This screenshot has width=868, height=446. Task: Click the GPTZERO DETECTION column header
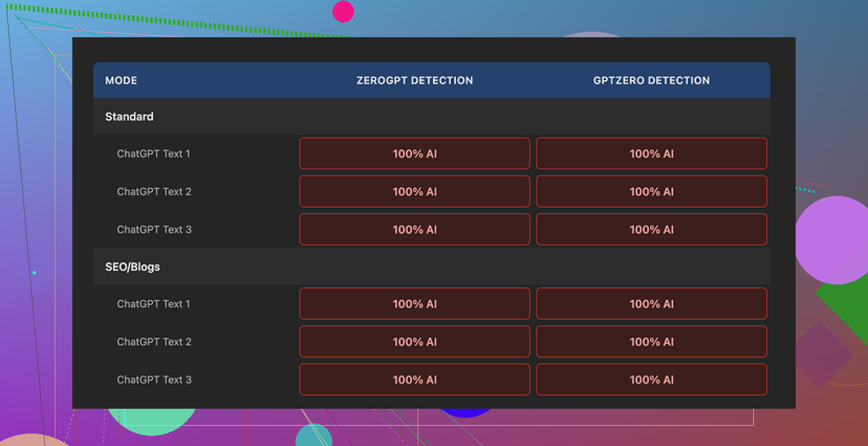pyautogui.click(x=651, y=80)
